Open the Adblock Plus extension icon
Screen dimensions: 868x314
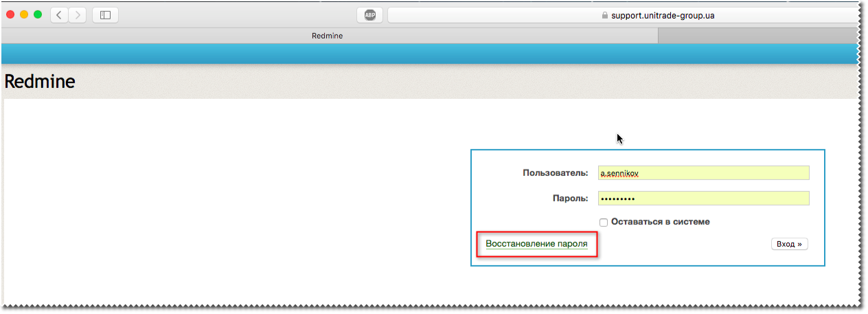click(369, 14)
